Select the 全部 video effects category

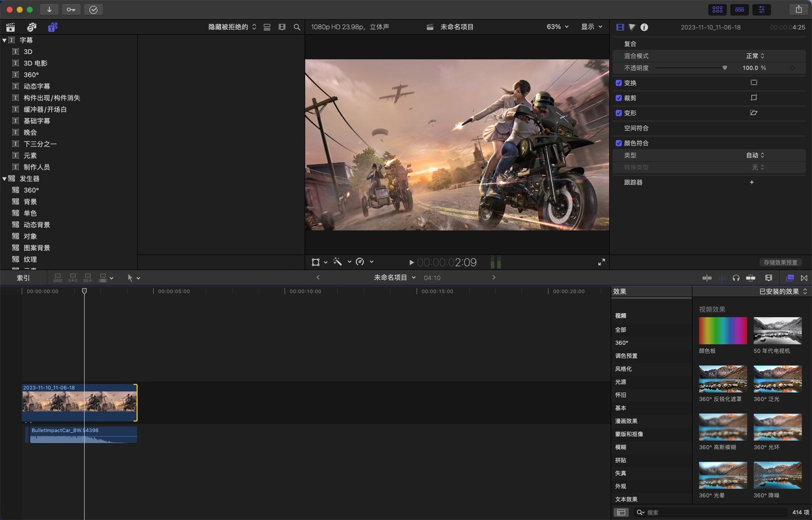[620, 330]
